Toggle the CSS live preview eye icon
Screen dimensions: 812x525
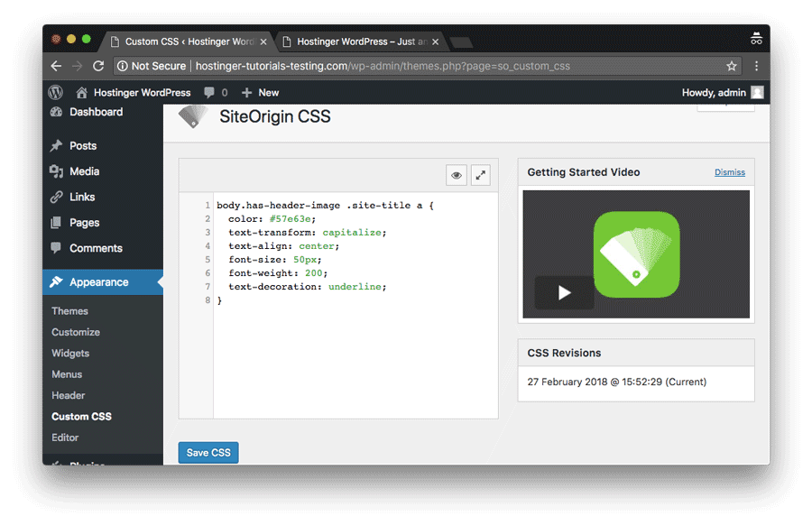[456, 175]
